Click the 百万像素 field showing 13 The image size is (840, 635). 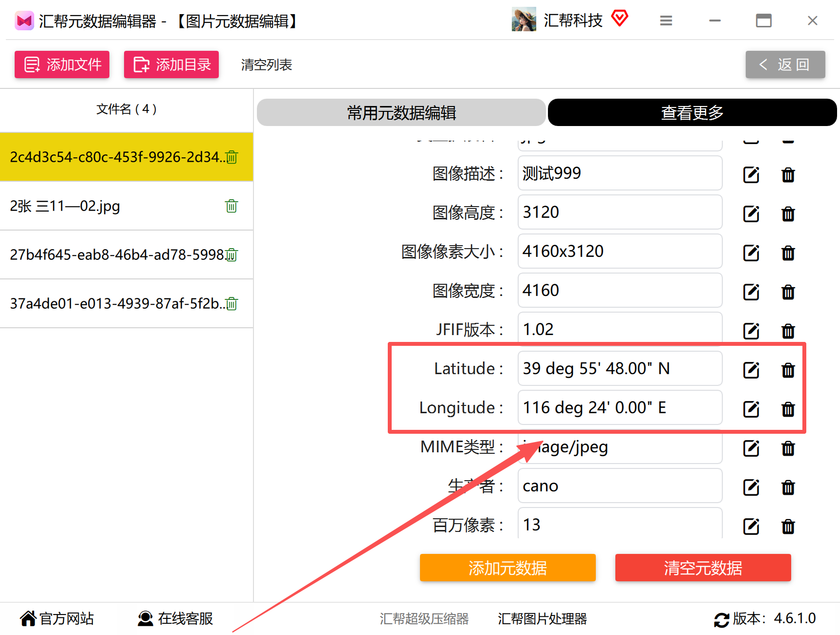pos(620,524)
